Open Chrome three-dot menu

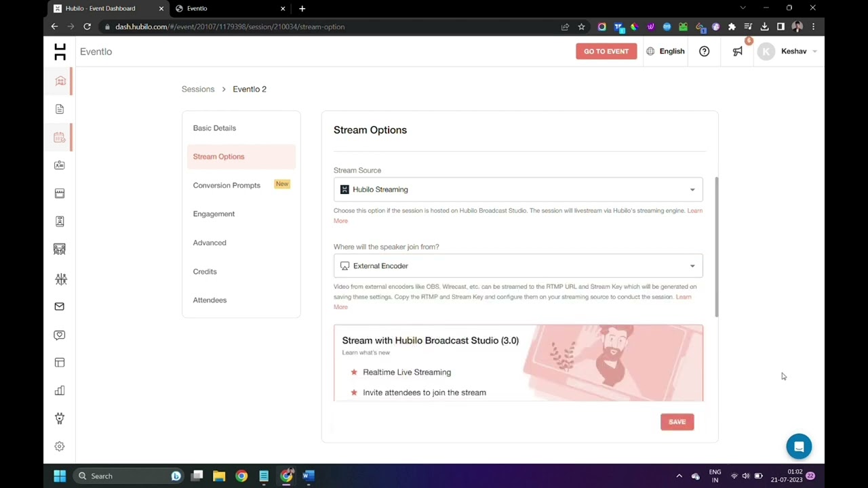pos(813,26)
